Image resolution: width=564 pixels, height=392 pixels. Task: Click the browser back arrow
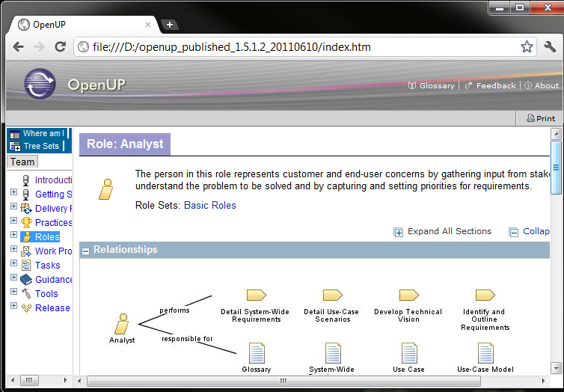pyautogui.click(x=19, y=46)
